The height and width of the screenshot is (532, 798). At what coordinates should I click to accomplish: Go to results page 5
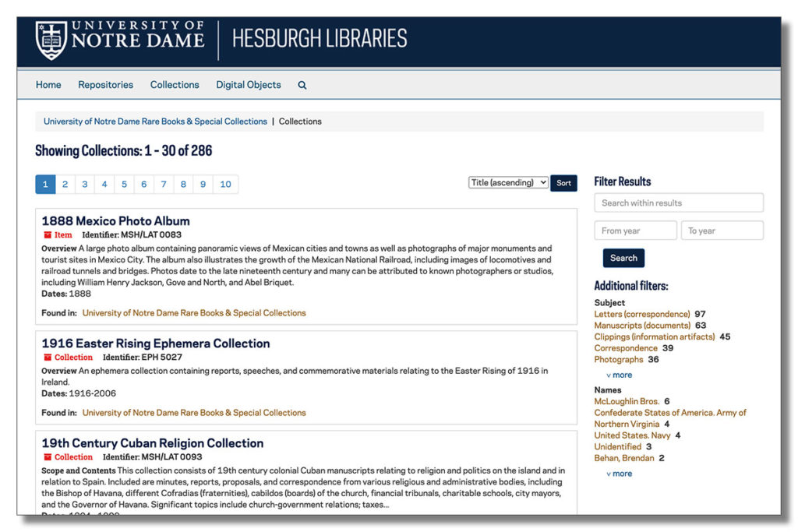tap(124, 184)
